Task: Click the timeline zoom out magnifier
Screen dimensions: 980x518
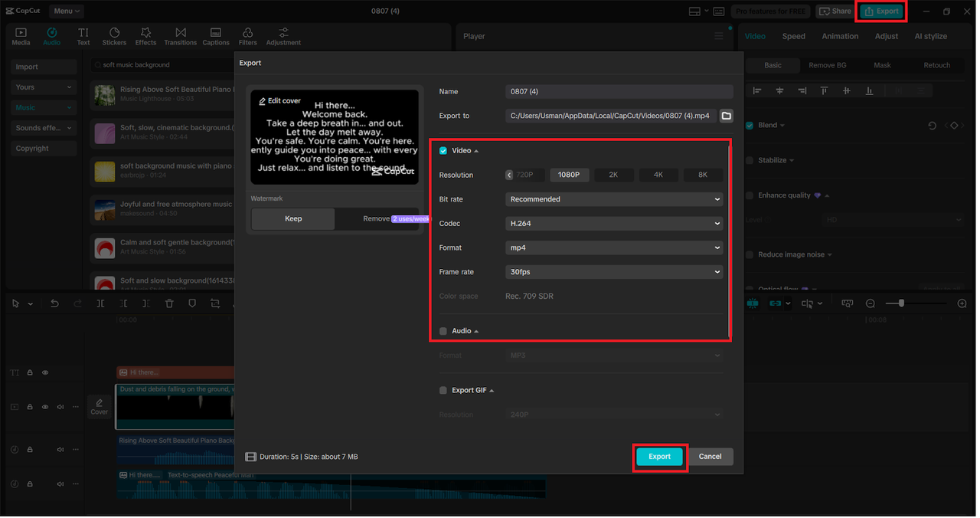Action: [871, 303]
